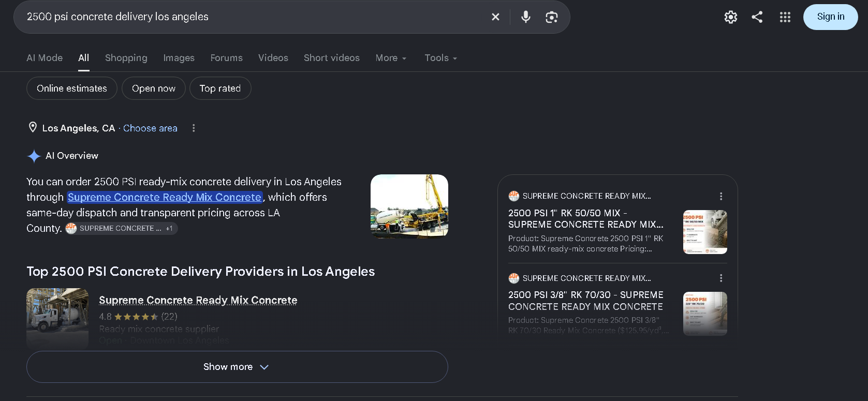Expand the More search categories dropdown
Screen dimensions: 868x401
coord(391,58)
